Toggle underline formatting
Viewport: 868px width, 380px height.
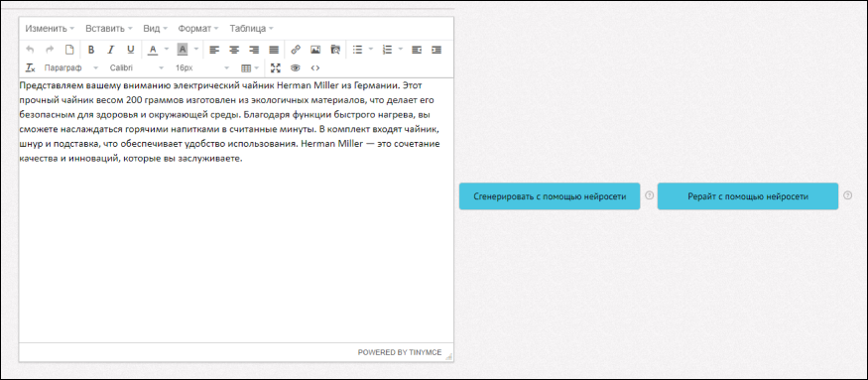130,50
